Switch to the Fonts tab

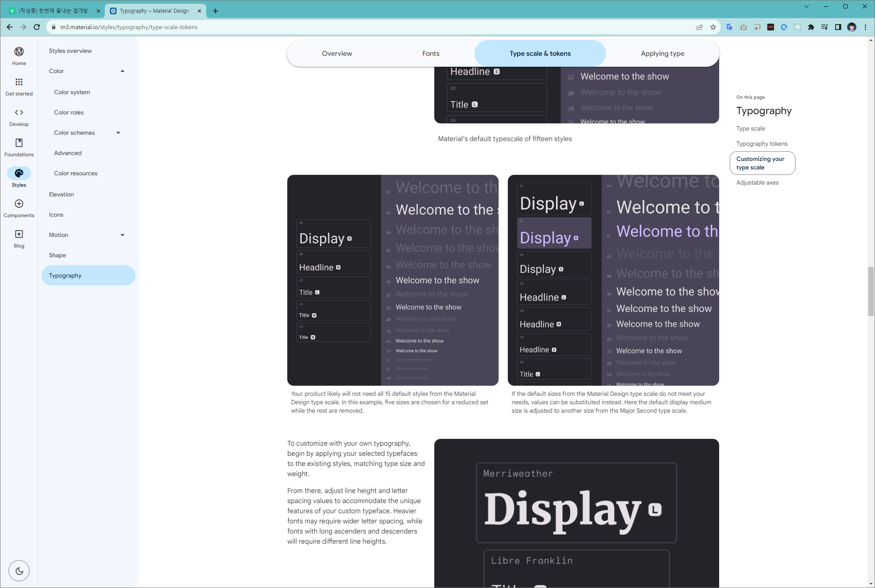(431, 53)
